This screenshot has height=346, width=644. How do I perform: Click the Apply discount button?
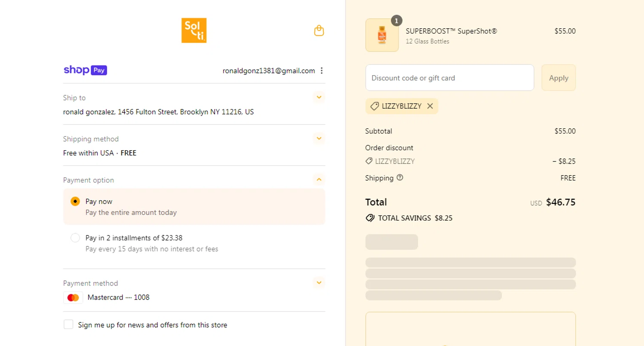[x=559, y=78]
